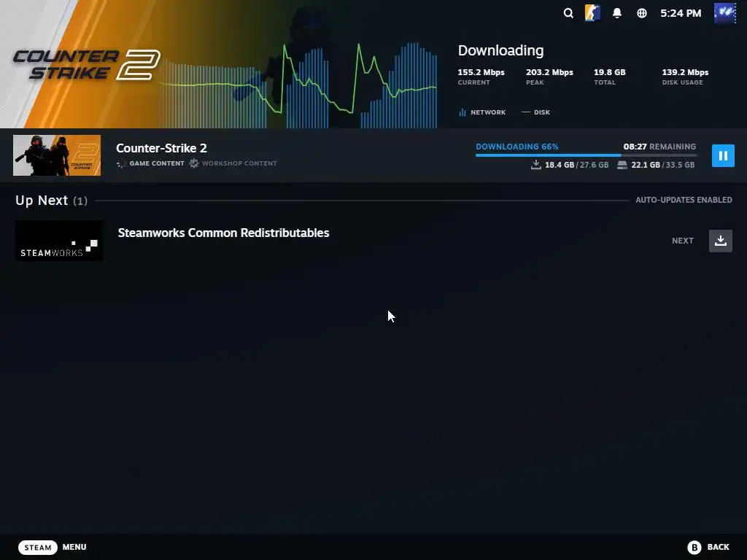The image size is (747, 560).
Task: Select Steamworks Common Redistributables entry title
Action: [x=223, y=233]
